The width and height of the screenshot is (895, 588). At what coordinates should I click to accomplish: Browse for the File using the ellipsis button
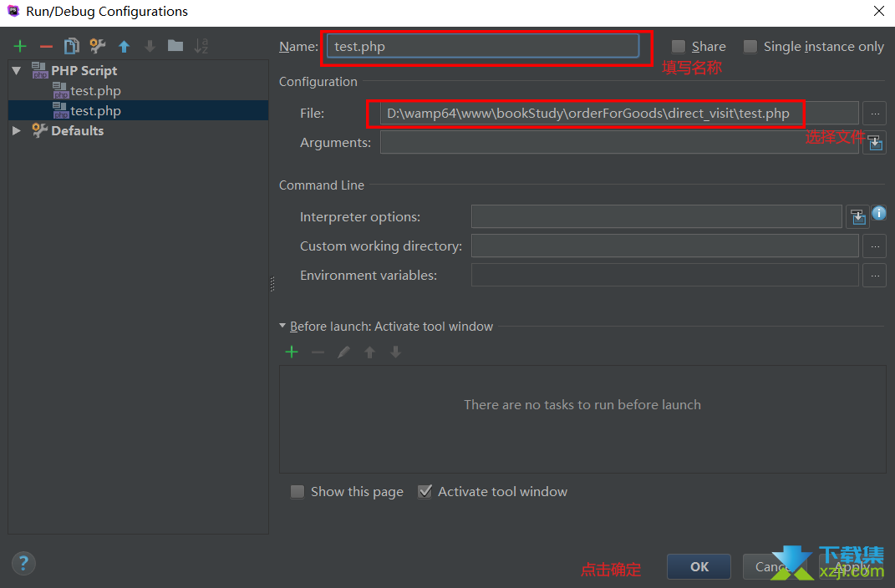pyautogui.click(x=874, y=113)
